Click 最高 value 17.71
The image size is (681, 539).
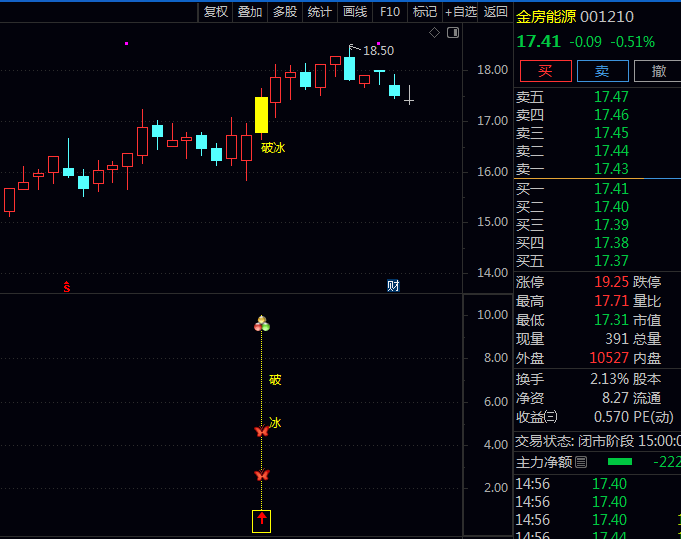point(611,301)
